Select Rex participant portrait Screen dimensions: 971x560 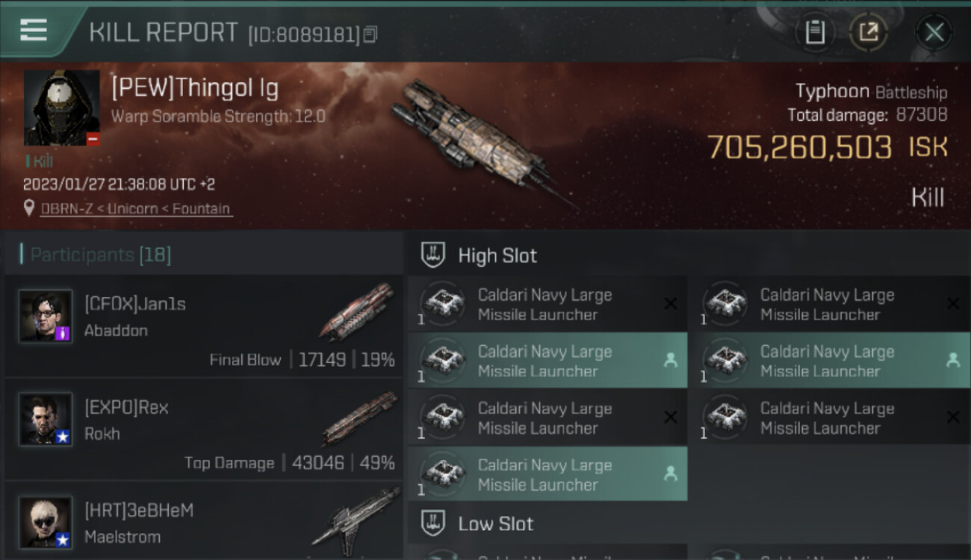tap(46, 420)
